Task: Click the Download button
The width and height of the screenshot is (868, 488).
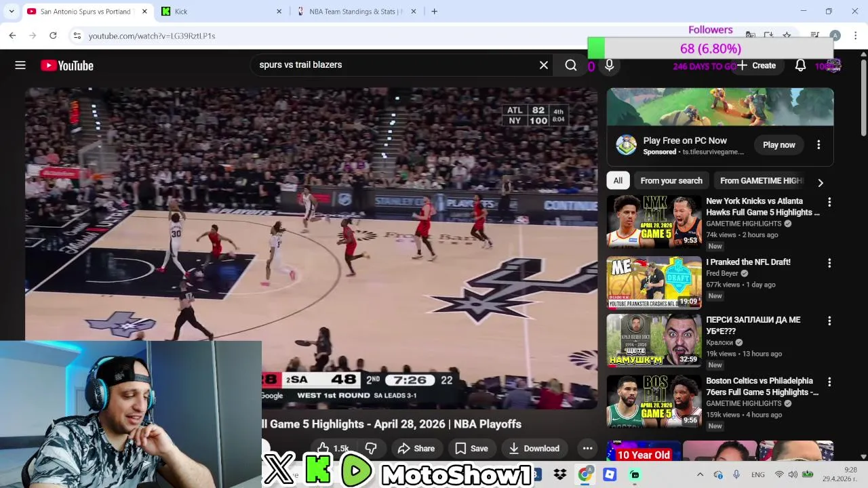Action: tap(534, 448)
